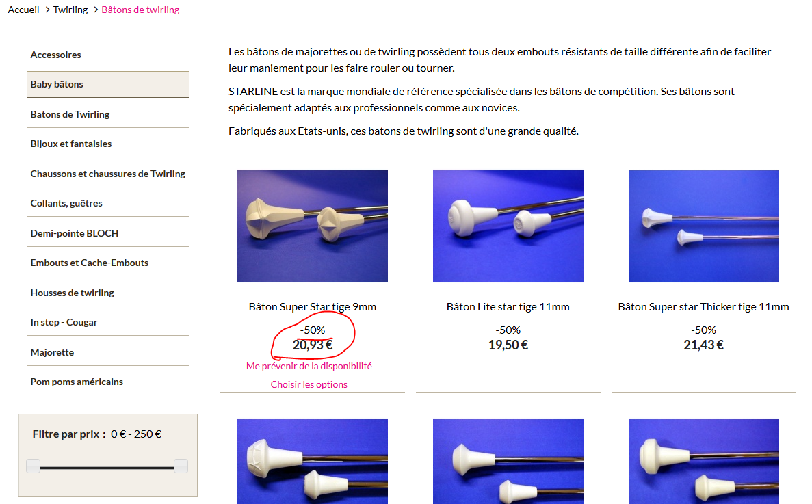View Embouts et Cache-Embouts category
This screenshot has height=504, width=812.
[x=89, y=263]
